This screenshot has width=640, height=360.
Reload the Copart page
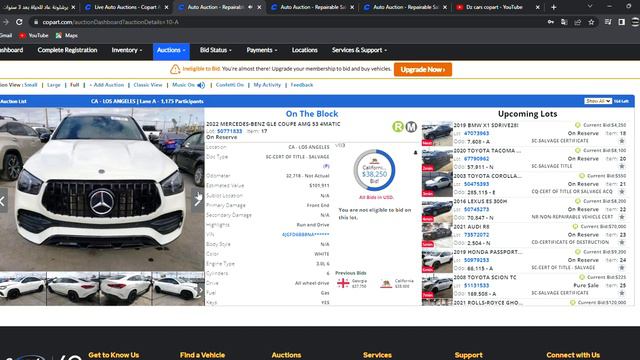(19, 22)
